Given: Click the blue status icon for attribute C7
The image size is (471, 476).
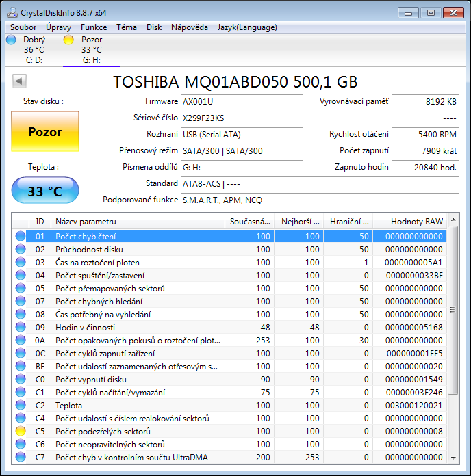Looking at the screenshot, I should [21, 458].
